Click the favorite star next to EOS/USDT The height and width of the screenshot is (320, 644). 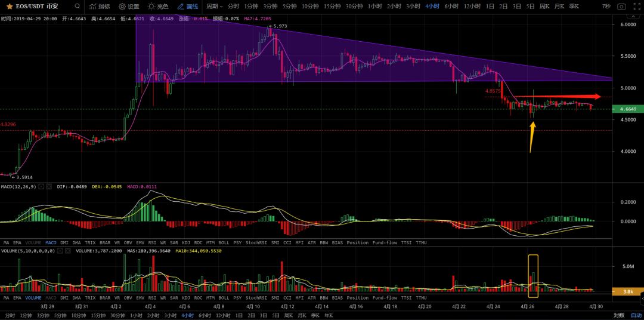[9, 7]
